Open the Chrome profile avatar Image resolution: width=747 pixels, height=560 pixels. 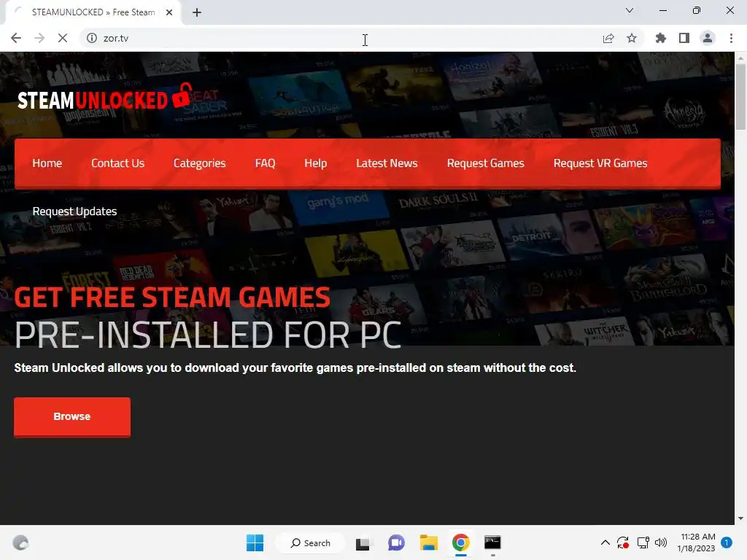click(x=708, y=38)
